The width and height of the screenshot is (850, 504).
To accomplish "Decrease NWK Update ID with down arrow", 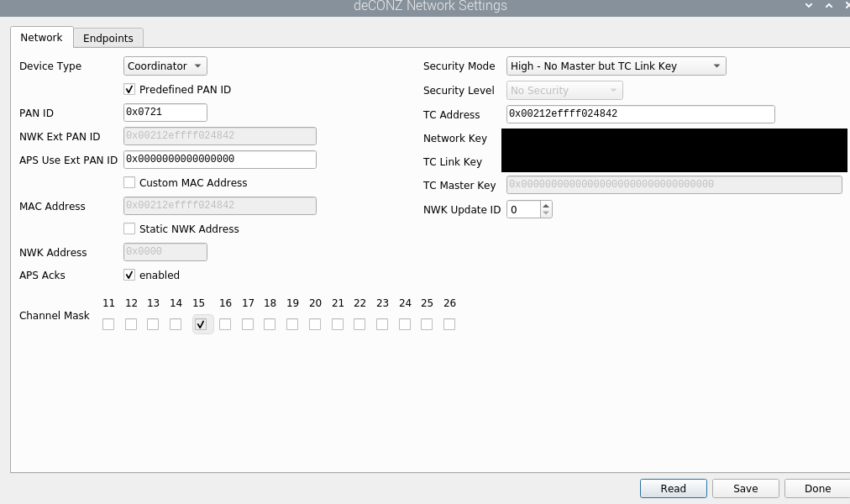I will [546, 213].
